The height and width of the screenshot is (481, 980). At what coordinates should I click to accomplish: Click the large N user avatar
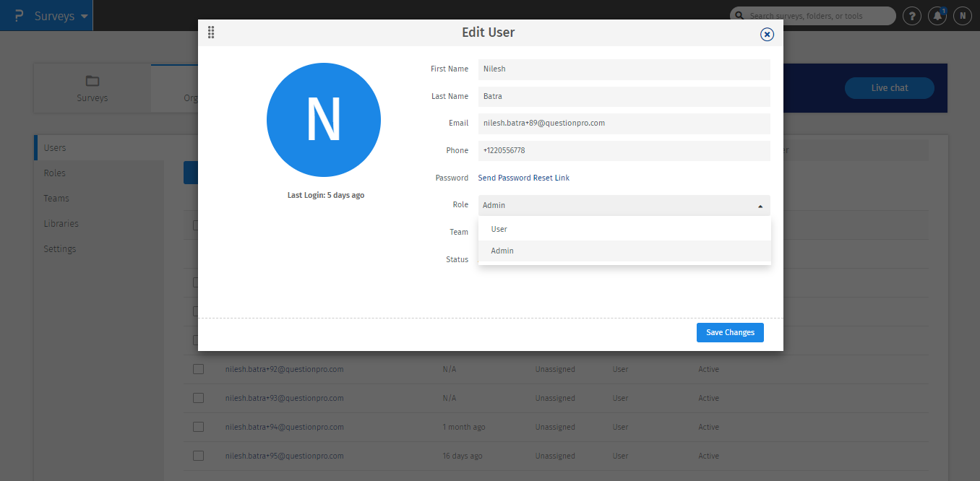pyautogui.click(x=323, y=120)
